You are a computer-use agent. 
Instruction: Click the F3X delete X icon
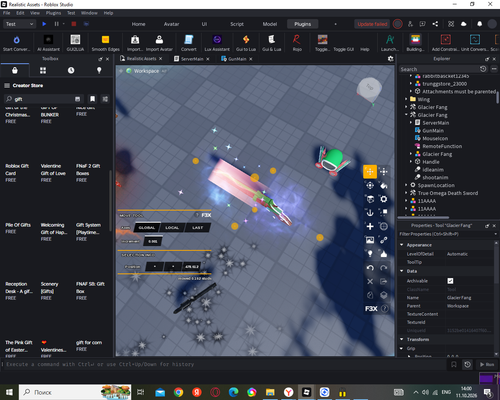(x=370, y=281)
